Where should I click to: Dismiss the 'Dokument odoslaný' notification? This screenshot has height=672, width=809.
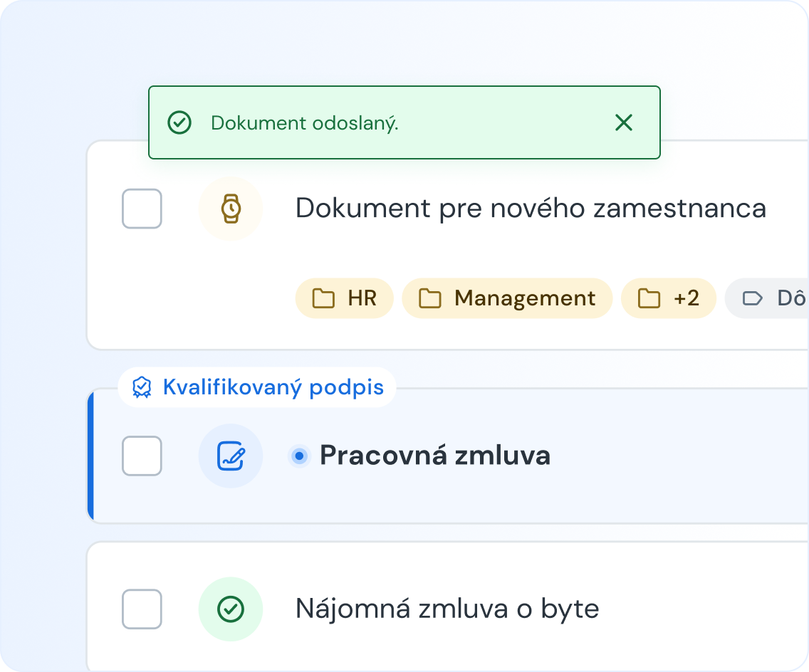tap(623, 123)
